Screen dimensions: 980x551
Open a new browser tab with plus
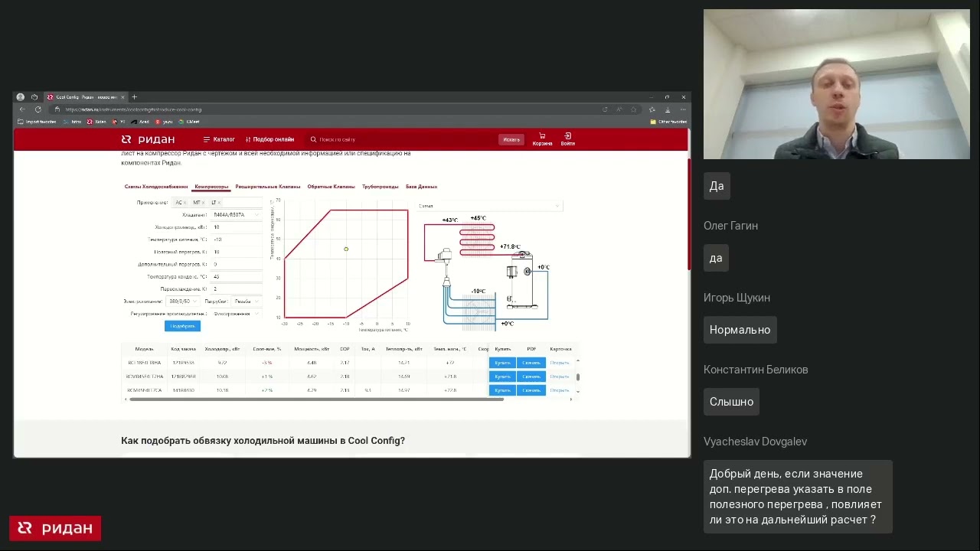click(x=134, y=97)
